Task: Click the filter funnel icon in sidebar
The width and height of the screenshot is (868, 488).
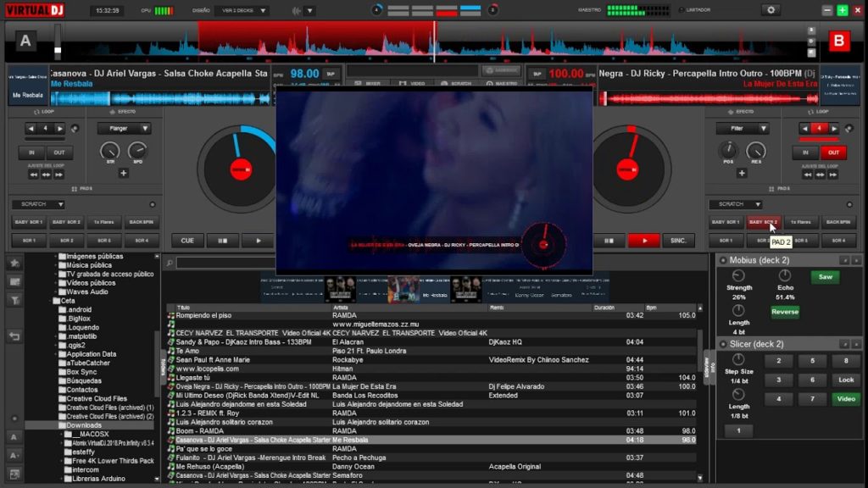Action: click(15, 301)
